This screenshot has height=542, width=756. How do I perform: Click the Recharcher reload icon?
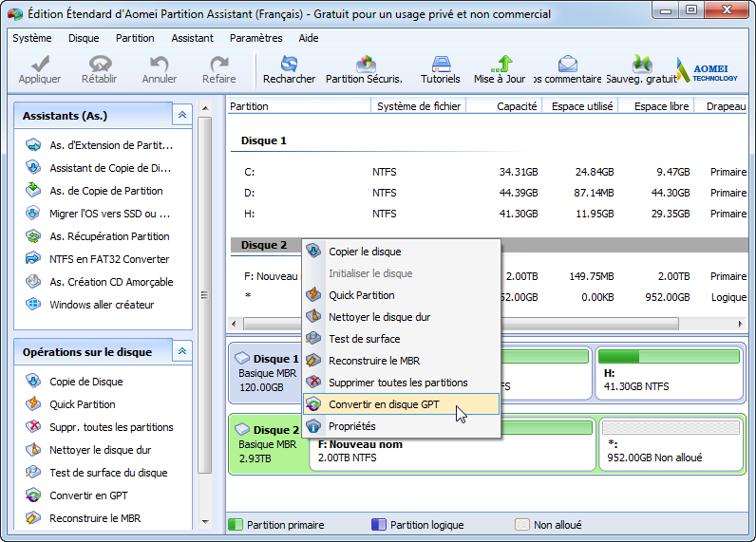[290, 64]
